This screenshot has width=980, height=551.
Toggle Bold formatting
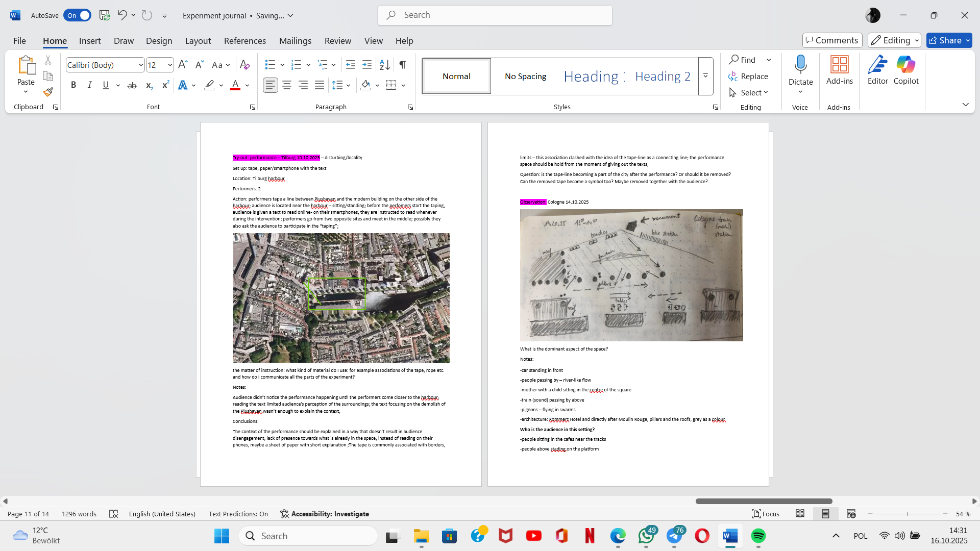(x=73, y=85)
